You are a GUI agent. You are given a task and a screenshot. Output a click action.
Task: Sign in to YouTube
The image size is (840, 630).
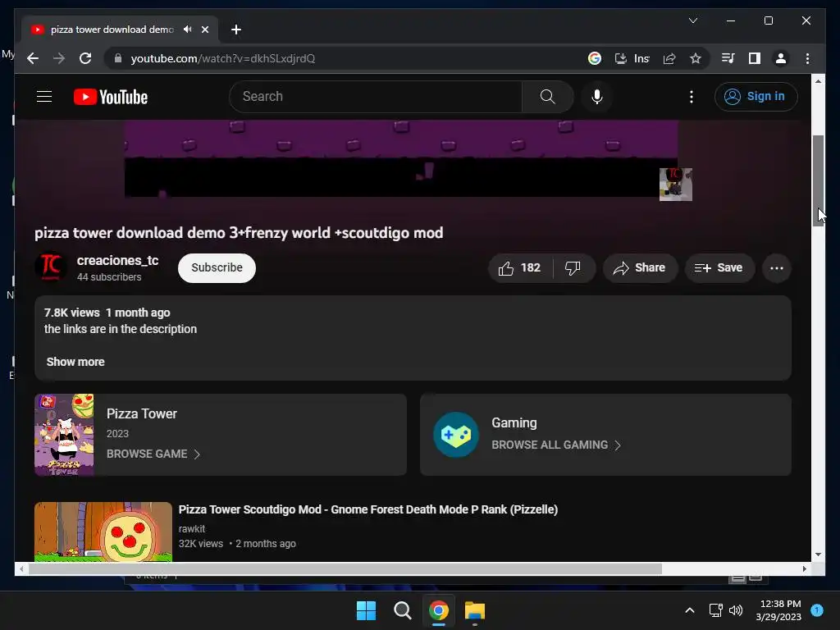[756, 97]
